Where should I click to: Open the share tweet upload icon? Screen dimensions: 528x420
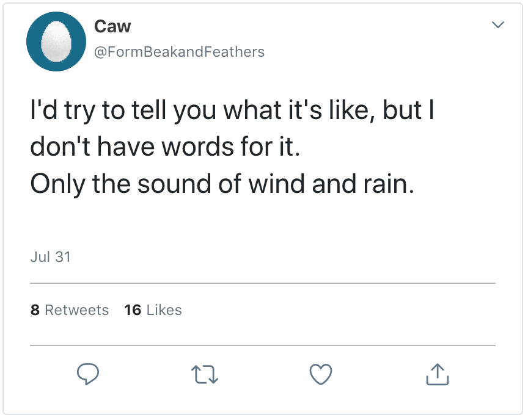pos(437,374)
